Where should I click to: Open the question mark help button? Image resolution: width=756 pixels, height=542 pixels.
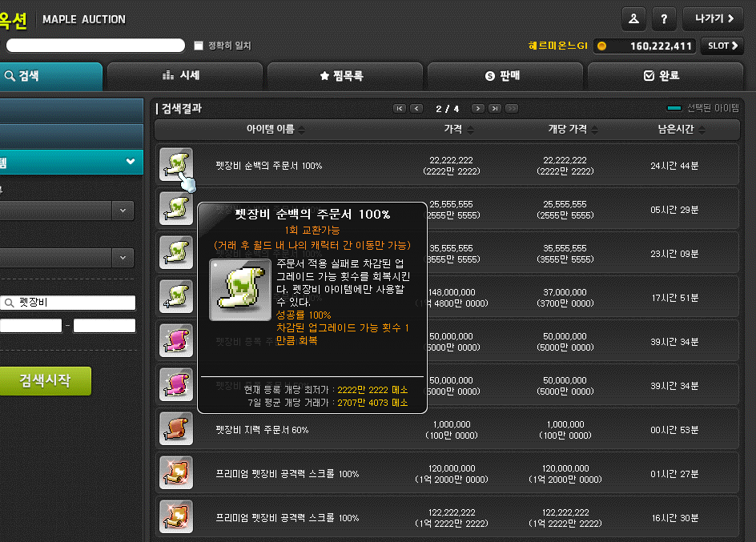pyautogui.click(x=664, y=19)
